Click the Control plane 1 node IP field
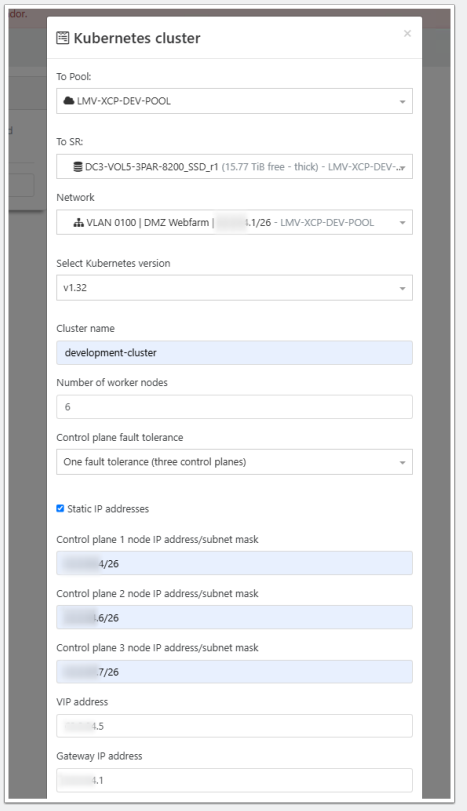 (234, 563)
